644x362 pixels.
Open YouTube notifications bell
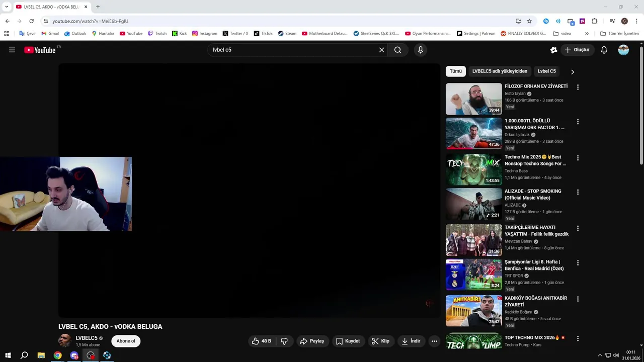(x=604, y=50)
